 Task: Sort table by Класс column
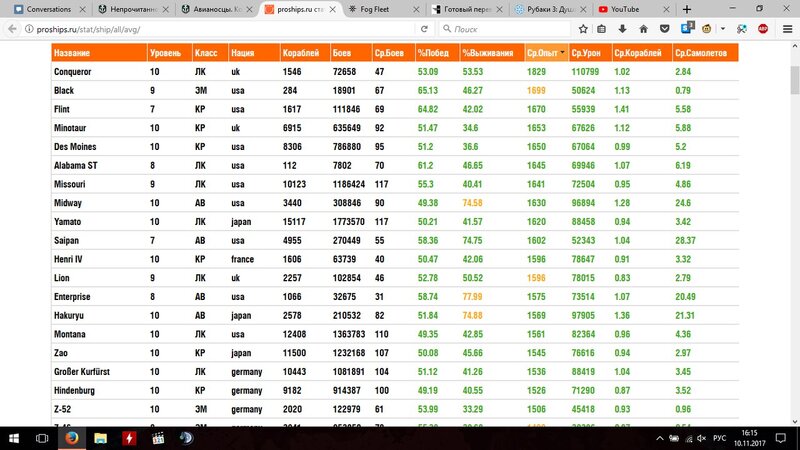[210, 53]
